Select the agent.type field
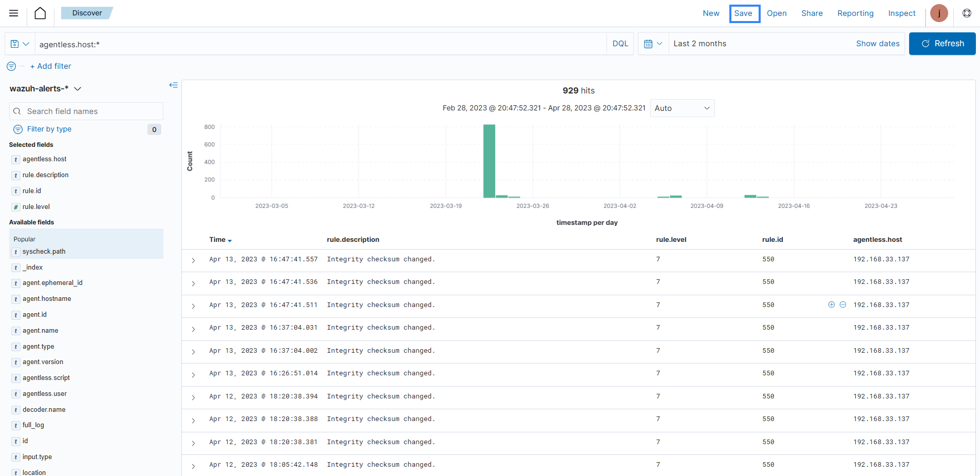 tap(38, 347)
